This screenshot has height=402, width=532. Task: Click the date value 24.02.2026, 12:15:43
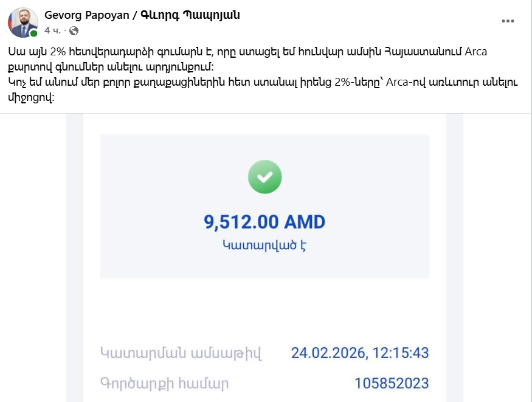[360, 353]
